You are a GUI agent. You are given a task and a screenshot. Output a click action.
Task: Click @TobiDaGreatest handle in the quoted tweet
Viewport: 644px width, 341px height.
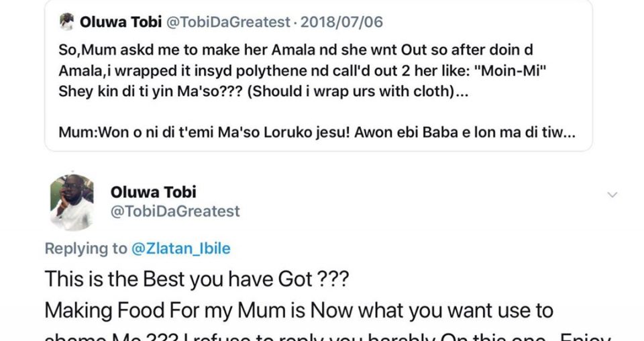226,22
